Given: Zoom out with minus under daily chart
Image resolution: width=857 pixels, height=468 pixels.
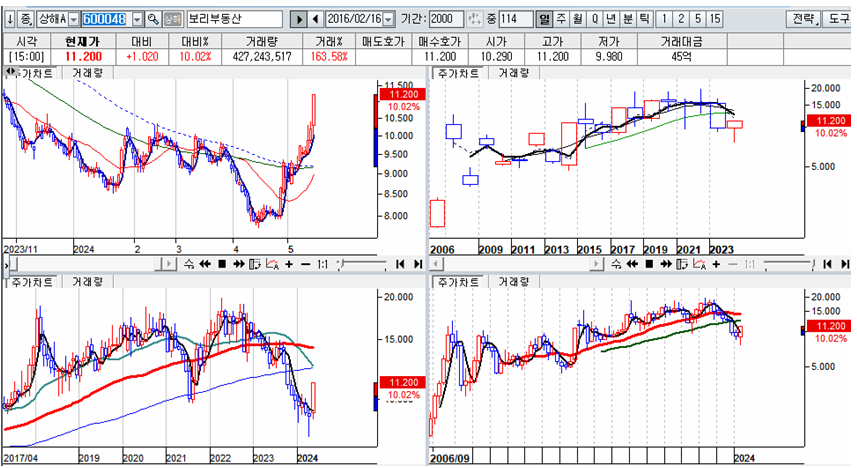Looking at the screenshot, I should (306, 264).
